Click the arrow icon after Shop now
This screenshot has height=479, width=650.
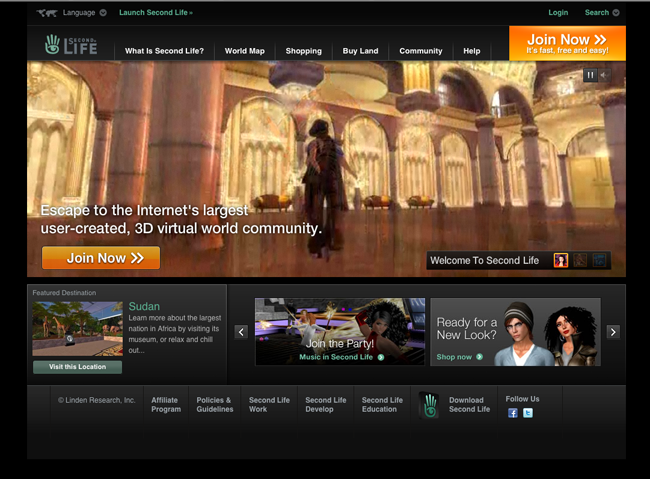[480, 357]
